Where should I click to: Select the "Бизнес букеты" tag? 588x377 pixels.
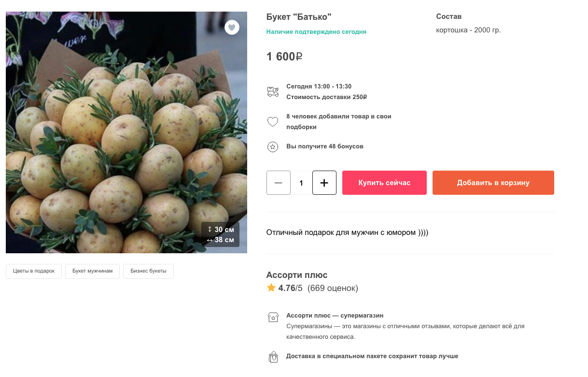pyautogui.click(x=148, y=271)
